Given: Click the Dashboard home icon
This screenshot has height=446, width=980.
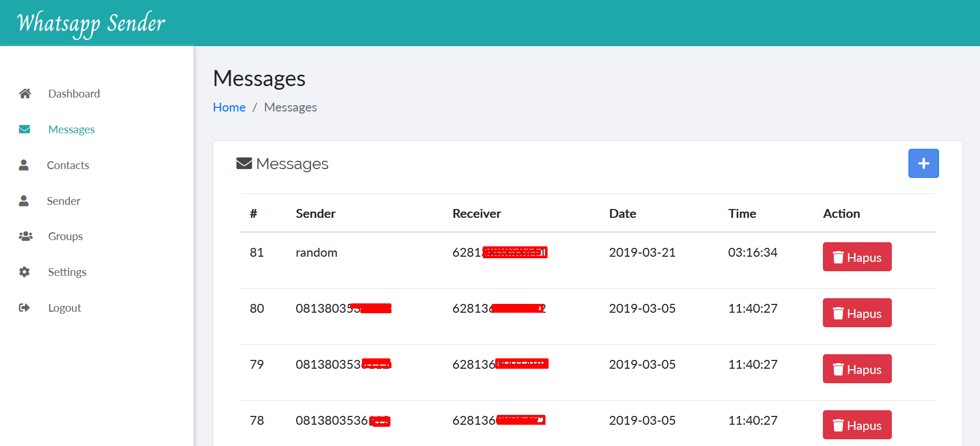Looking at the screenshot, I should click(25, 93).
